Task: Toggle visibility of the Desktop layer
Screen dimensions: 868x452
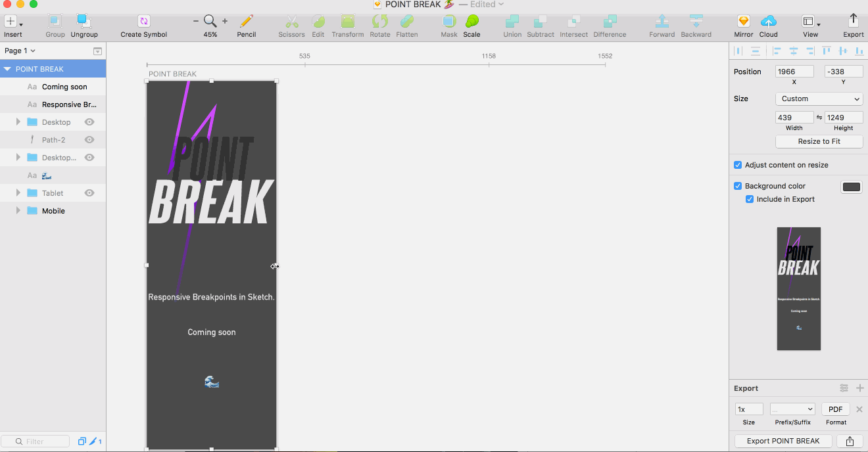Action: point(89,122)
